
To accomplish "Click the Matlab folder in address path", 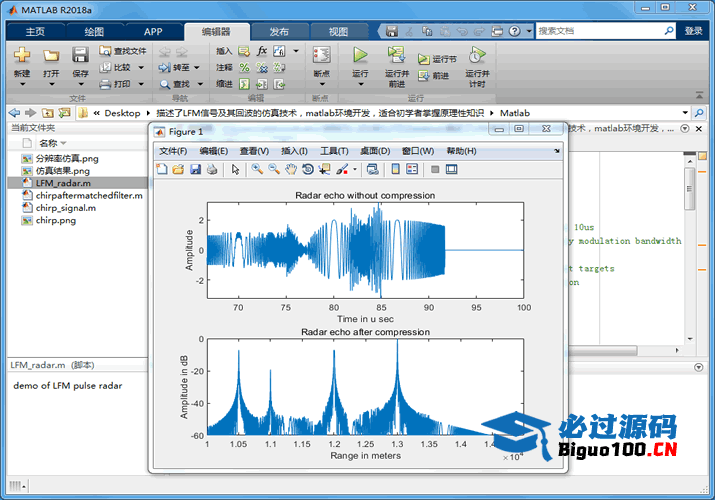I will click(515, 113).
